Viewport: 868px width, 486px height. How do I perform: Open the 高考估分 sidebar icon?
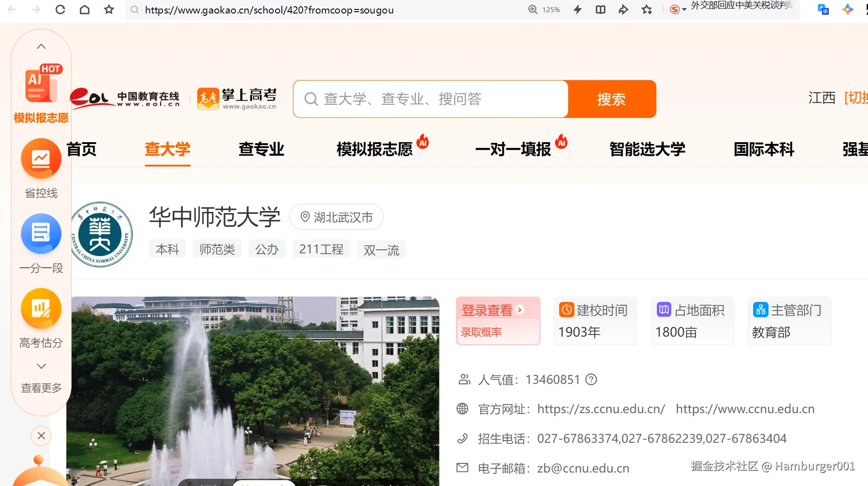click(x=41, y=309)
